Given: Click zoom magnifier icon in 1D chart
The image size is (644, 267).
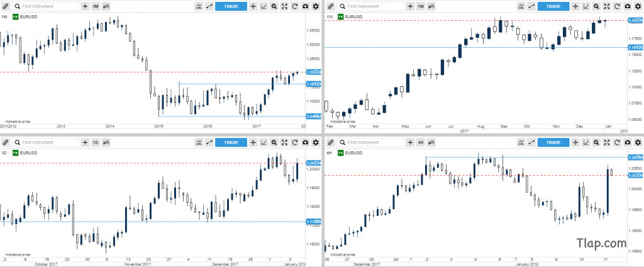Looking at the screenshot, I should point(274,142).
